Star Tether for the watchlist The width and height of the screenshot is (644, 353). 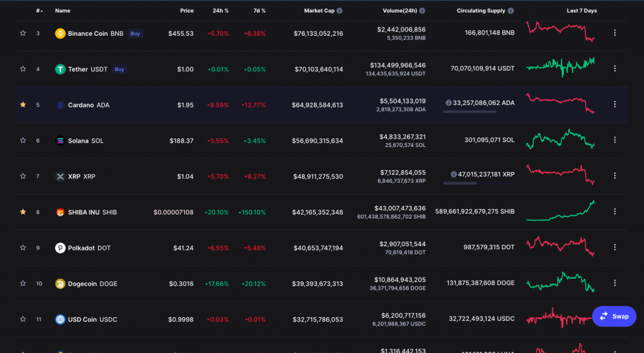pyautogui.click(x=23, y=69)
